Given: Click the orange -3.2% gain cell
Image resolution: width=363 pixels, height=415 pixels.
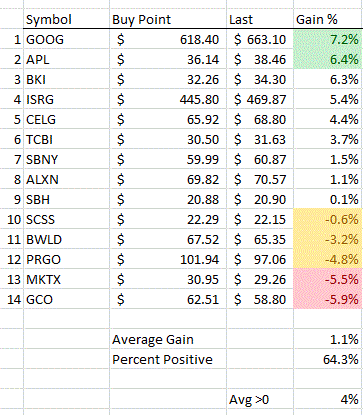Looking at the screenshot, I should 328,239.
